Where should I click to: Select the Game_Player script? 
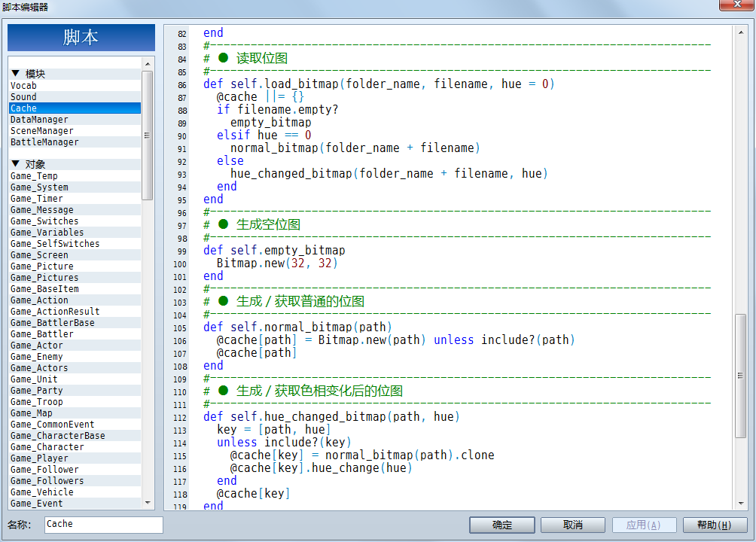coord(75,458)
